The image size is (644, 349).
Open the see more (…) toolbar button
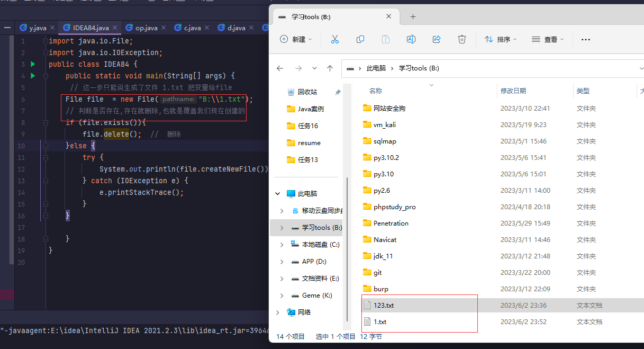585,39
